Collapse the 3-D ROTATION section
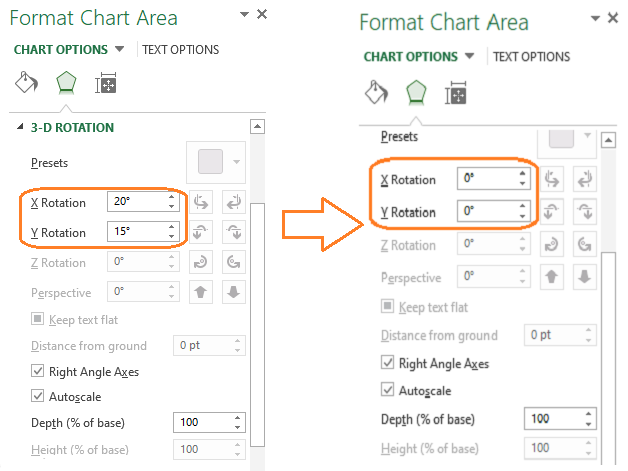This screenshot has height=471, width=628. (21, 128)
